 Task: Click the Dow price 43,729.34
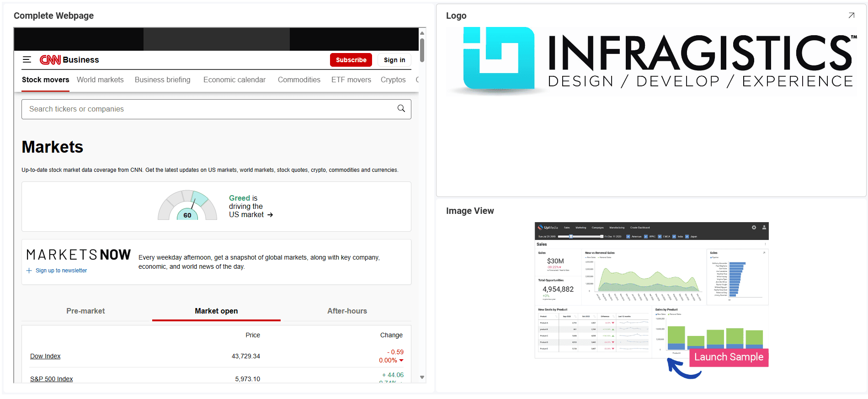tap(246, 356)
